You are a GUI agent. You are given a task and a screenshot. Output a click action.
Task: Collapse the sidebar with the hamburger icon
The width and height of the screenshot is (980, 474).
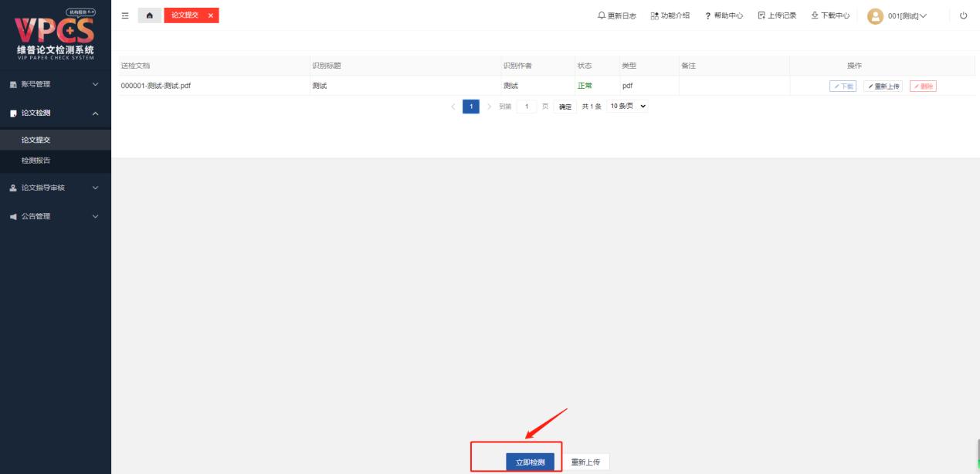(126, 15)
